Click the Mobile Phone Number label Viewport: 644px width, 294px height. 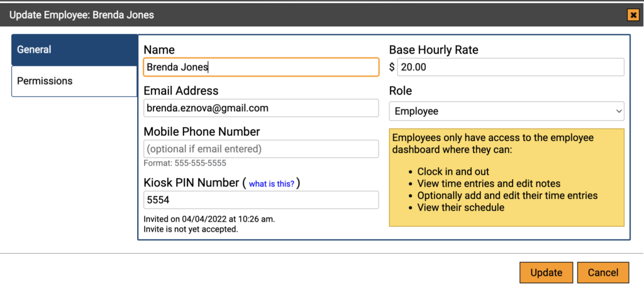(202, 132)
